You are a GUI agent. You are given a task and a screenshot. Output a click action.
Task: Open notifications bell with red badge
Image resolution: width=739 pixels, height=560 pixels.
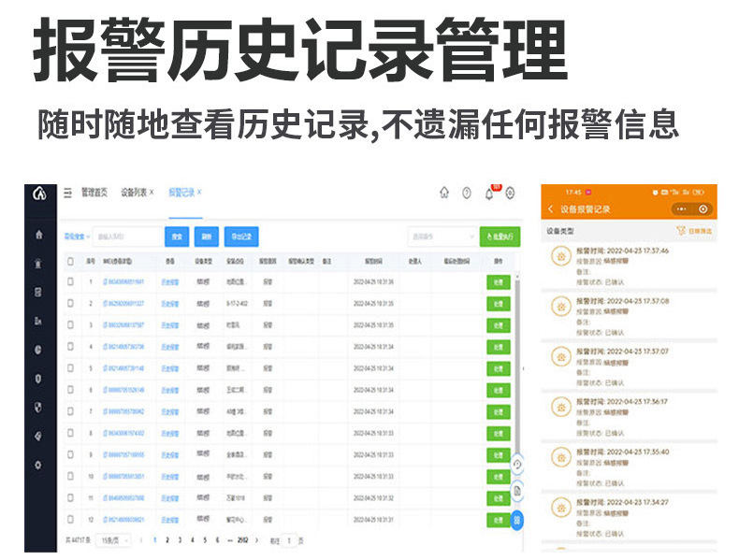pyautogui.click(x=490, y=193)
